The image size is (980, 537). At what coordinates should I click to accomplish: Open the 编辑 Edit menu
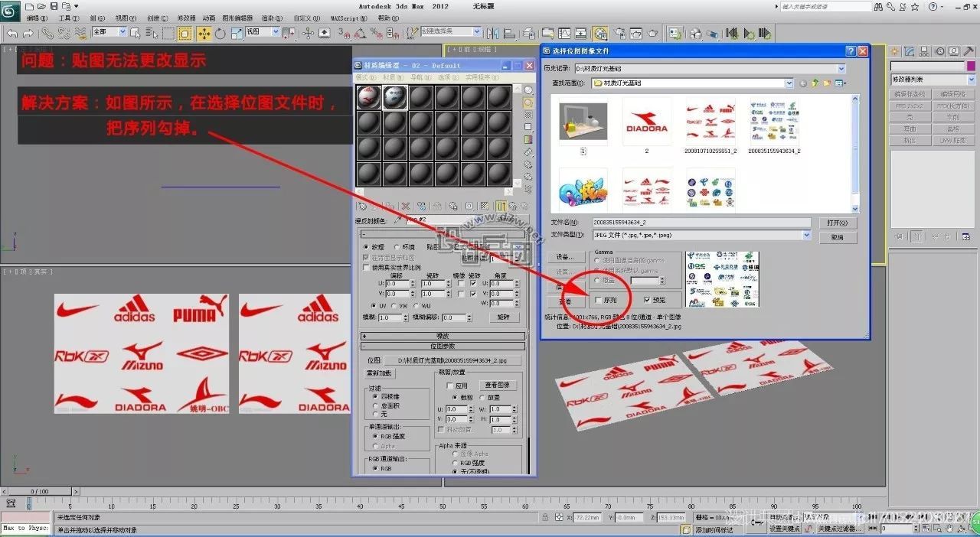coord(36,18)
